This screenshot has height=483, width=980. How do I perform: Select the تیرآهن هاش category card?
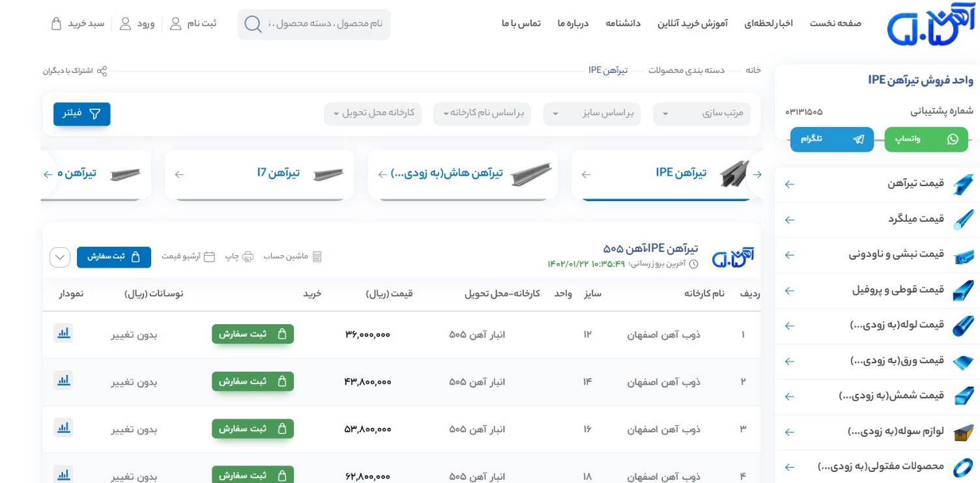coord(463,174)
